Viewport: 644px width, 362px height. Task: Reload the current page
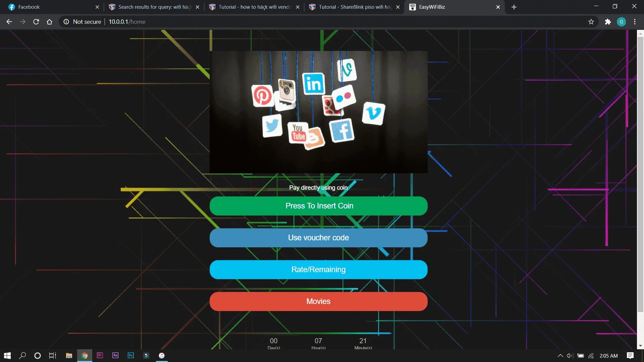point(36,22)
